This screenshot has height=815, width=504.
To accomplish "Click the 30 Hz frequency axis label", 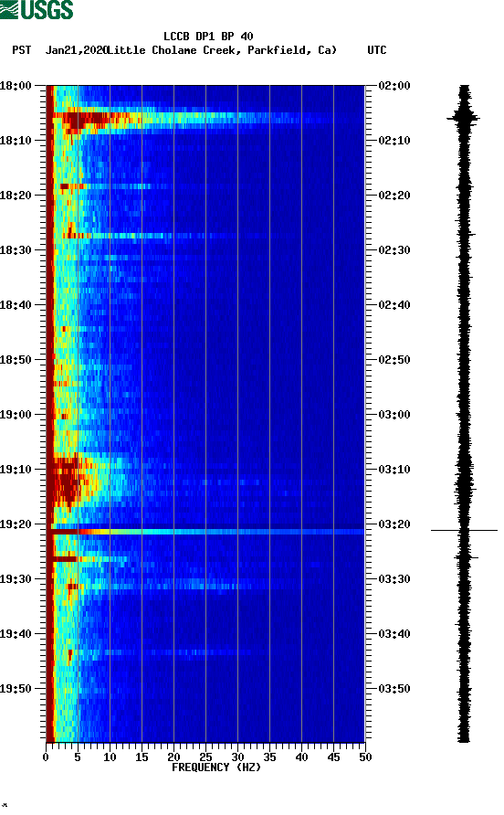I will pyautogui.click(x=237, y=757).
